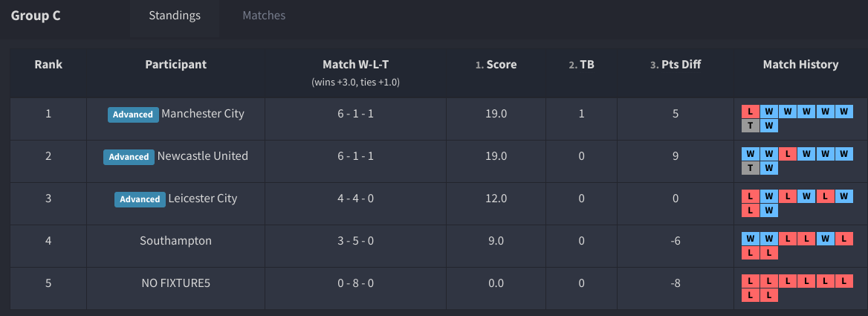Click Manchester City's Advanced badge
Image resolution: width=868 pixels, height=316 pixels.
133,115
